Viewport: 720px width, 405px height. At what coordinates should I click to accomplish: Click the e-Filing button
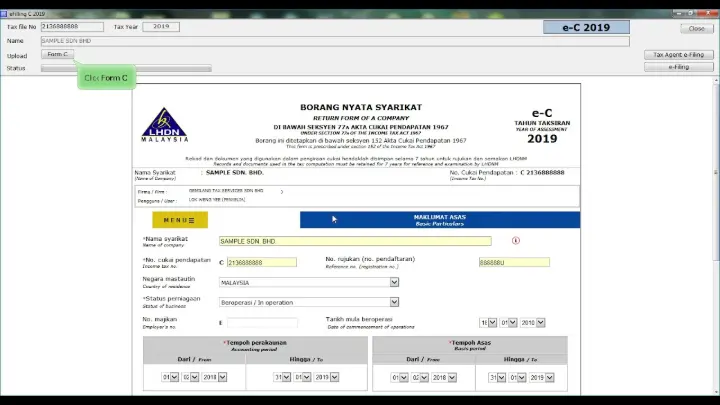[x=678, y=67]
